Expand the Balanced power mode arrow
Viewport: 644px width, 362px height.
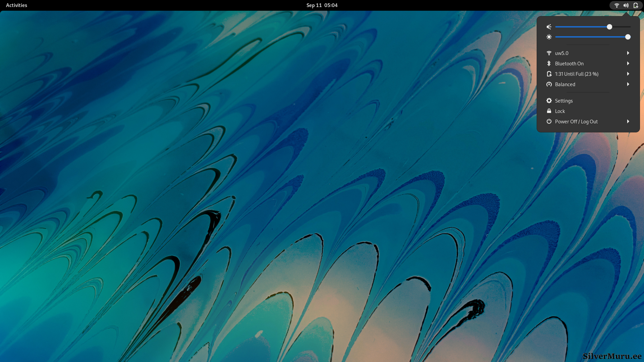[x=628, y=84]
